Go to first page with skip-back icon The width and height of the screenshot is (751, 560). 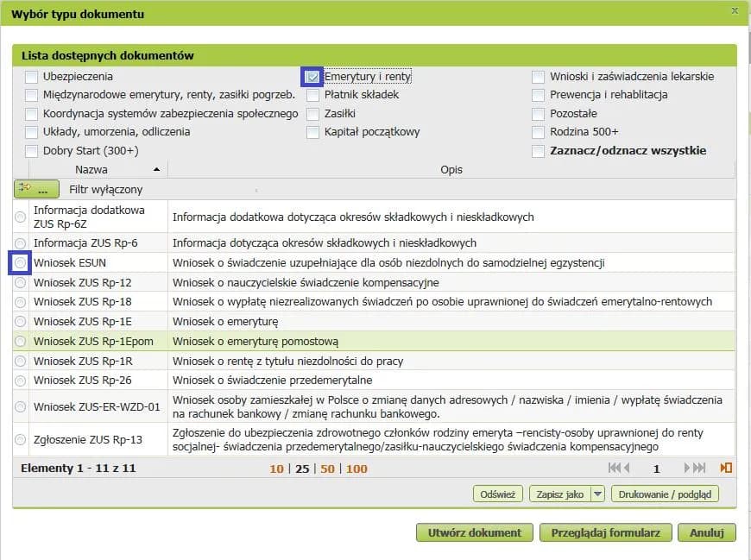(614, 468)
